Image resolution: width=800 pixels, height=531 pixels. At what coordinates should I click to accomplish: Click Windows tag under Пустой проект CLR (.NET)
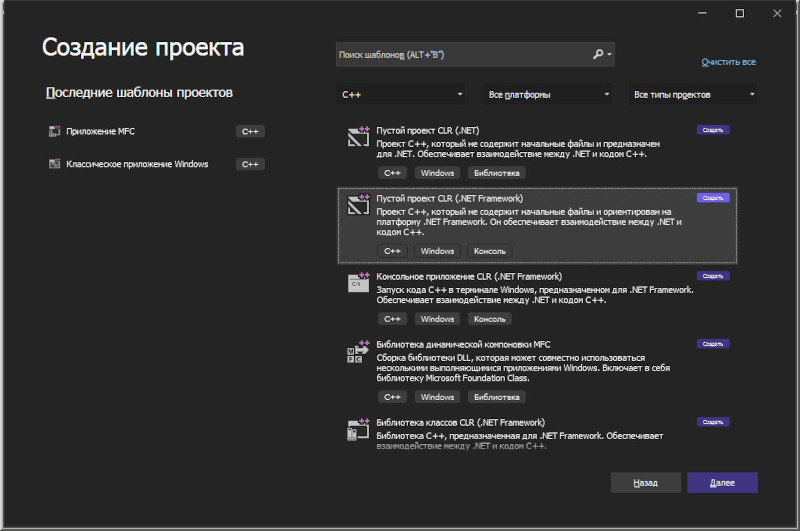[437, 173]
